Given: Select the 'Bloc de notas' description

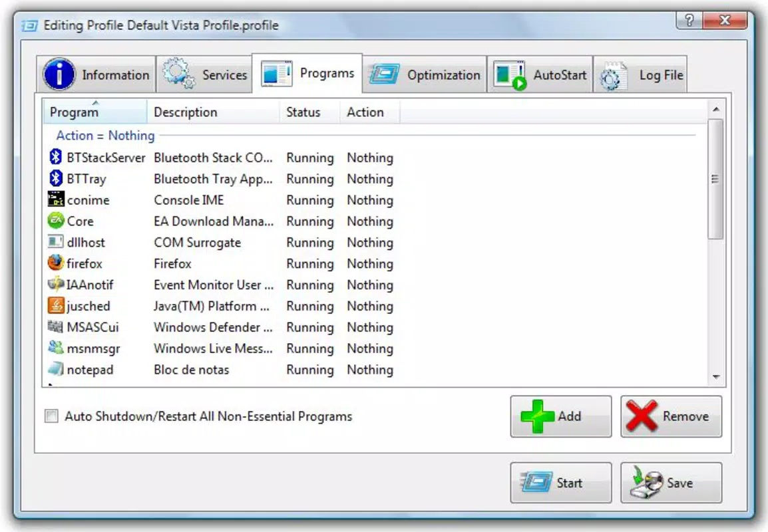Looking at the screenshot, I should pos(191,370).
